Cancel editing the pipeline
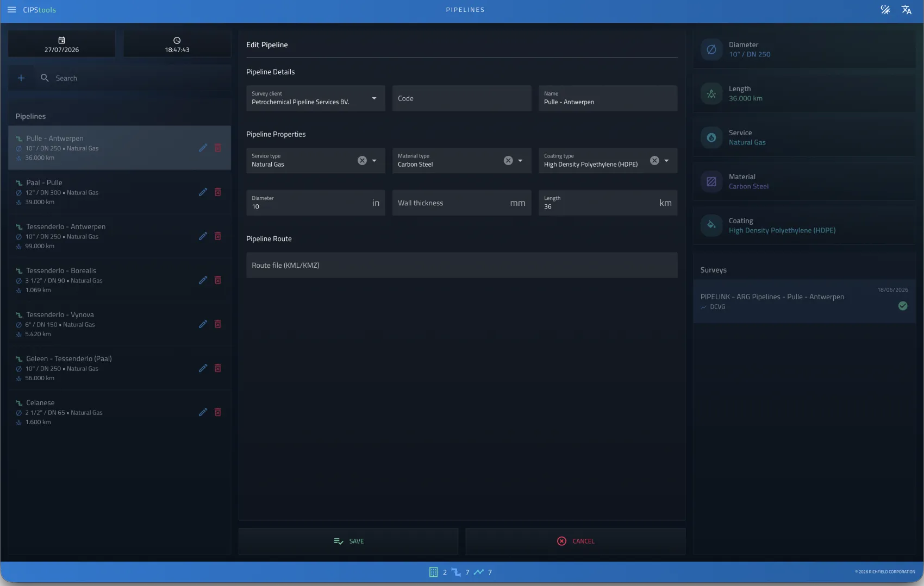 (576, 541)
